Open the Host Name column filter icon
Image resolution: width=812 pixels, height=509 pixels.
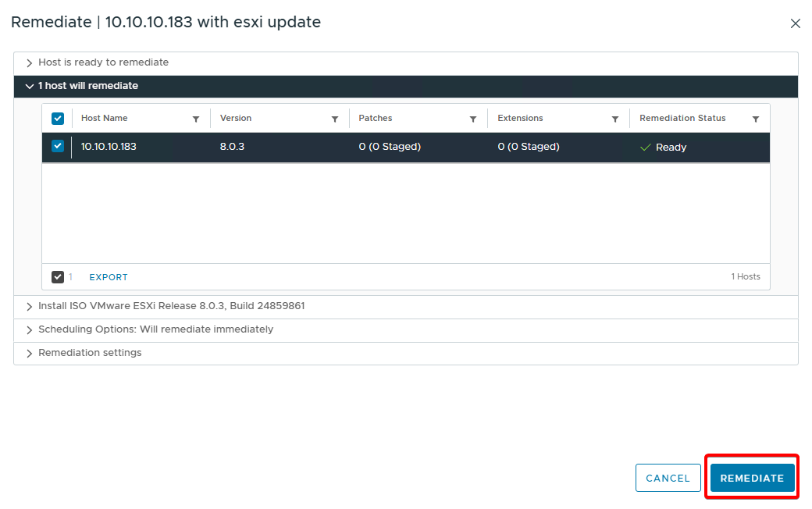point(195,119)
